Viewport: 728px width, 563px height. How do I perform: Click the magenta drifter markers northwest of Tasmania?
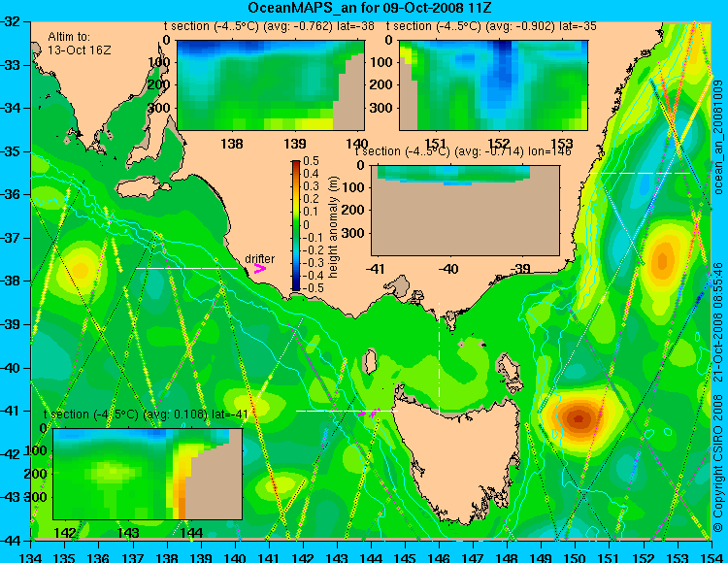coord(370,412)
